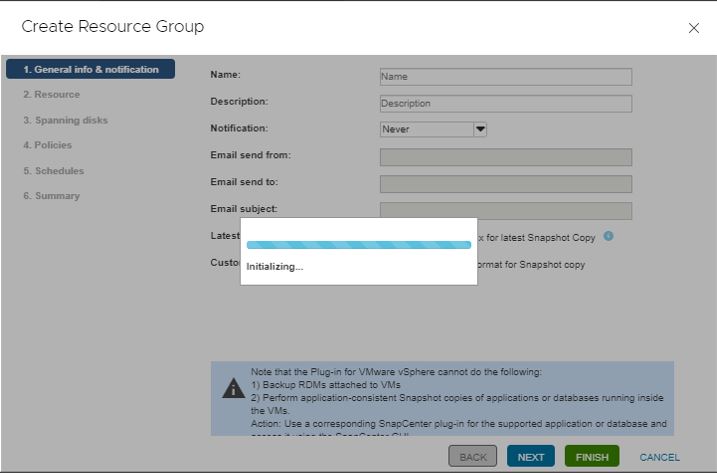The image size is (717, 473).
Task: Click the Name input field
Action: [505, 77]
